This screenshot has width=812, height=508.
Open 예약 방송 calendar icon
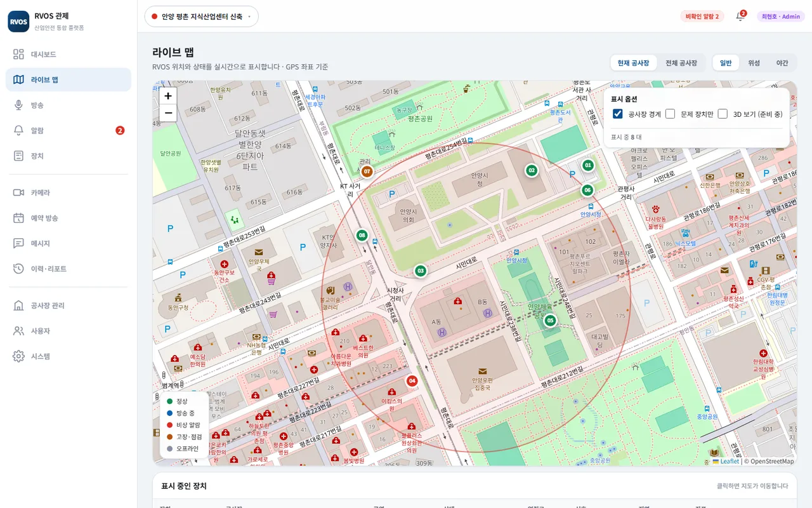18,218
